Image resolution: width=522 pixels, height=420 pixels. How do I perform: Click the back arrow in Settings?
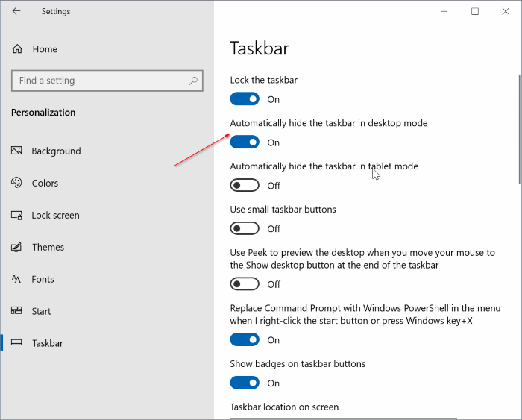[16, 11]
